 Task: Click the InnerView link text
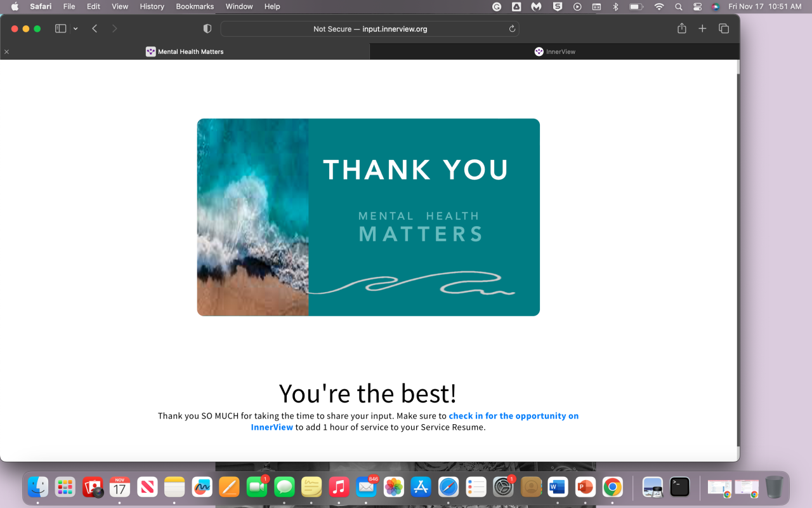pyautogui.click(x=272, y=427)
